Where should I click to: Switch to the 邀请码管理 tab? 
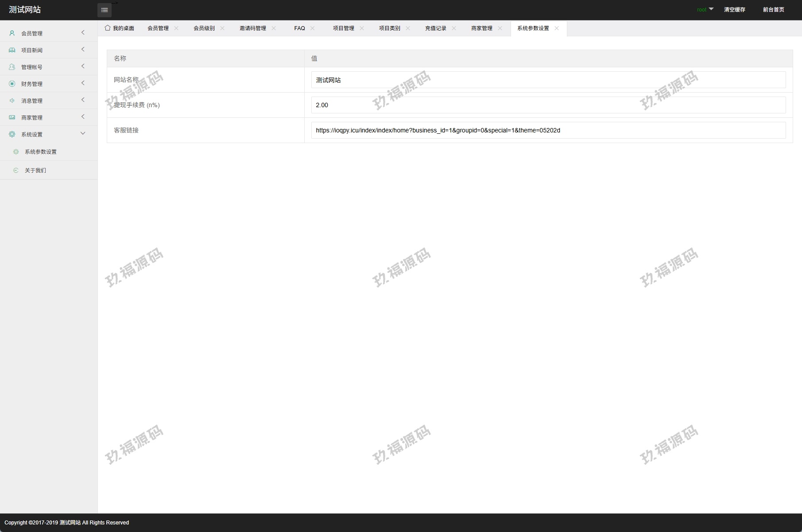coord(252,28)
